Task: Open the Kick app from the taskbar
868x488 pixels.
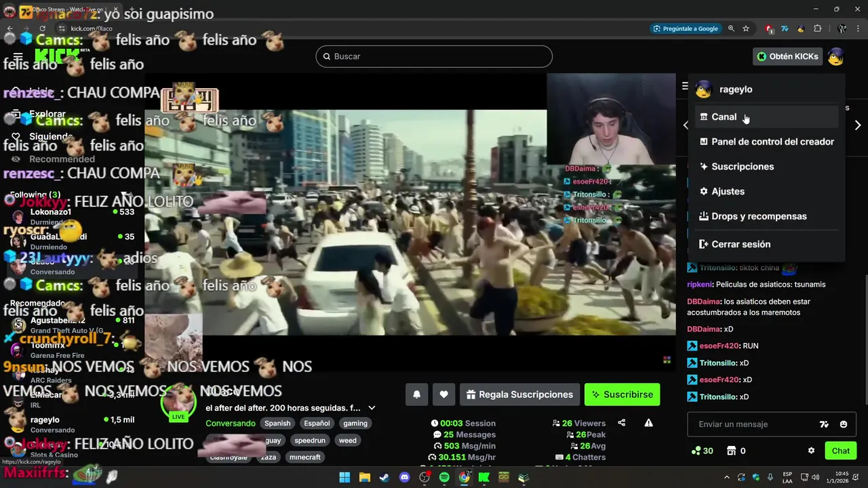Action: coord(484,477)
